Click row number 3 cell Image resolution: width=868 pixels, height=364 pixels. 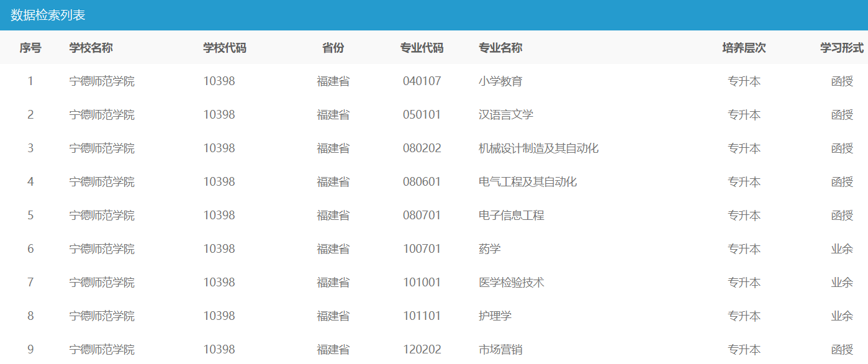tap(30, 148)
